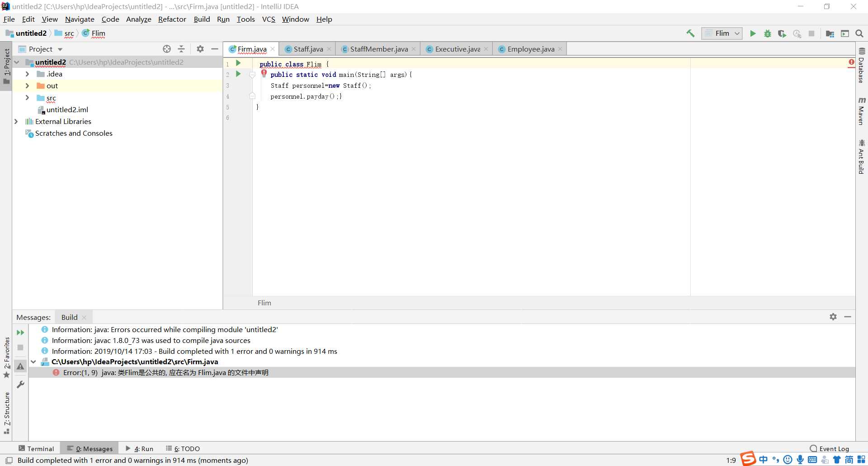Collapse all in Project panel
868x466 pixels.
(x=181, y=49)
